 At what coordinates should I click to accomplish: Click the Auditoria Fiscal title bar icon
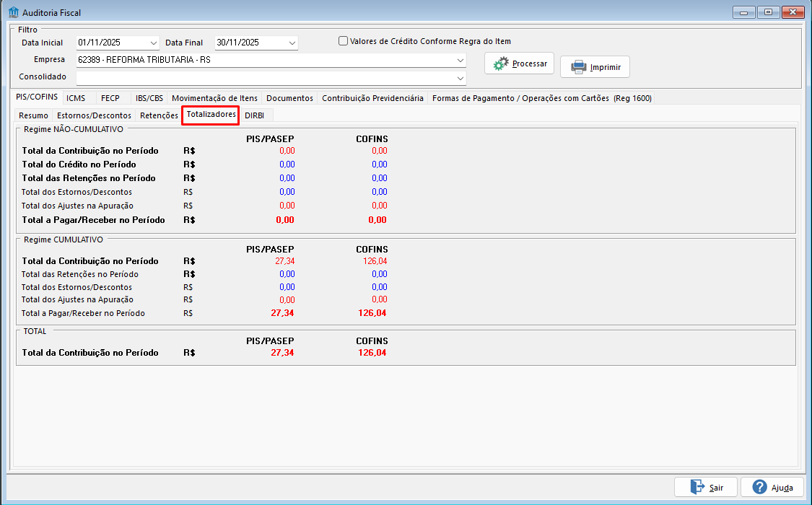[x=14, y=12]
